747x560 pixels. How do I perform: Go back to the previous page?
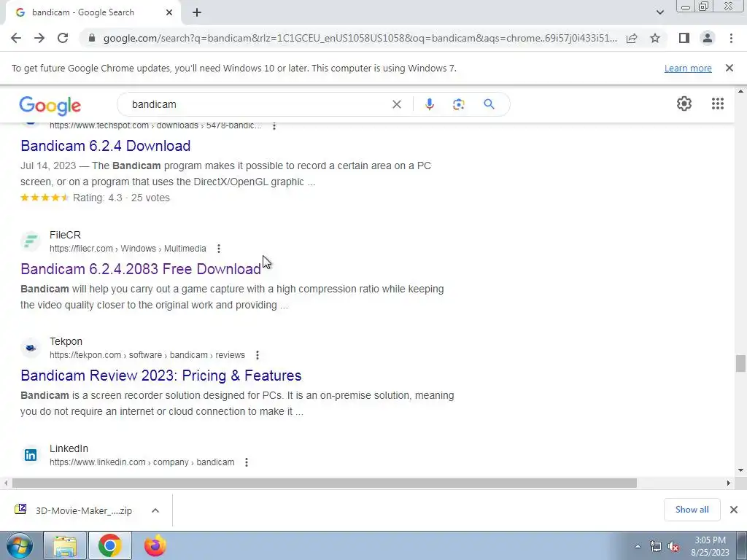click(16, 38)
